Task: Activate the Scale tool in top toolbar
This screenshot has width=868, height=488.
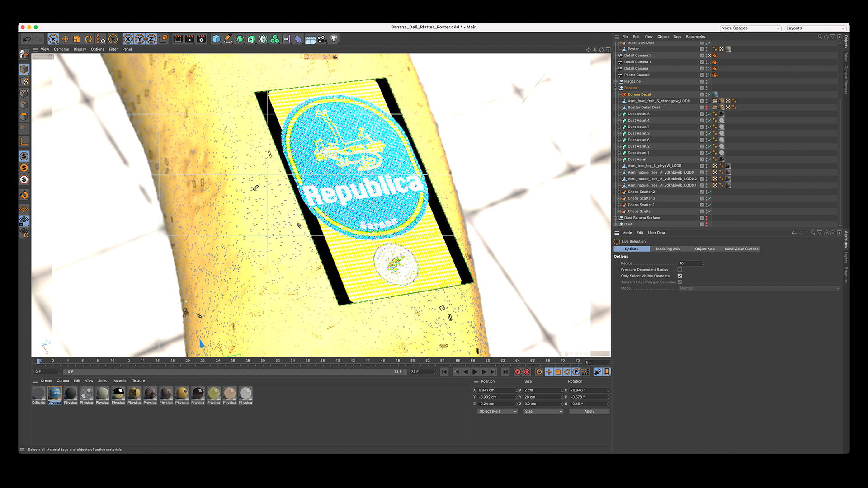Action: (77, 39)
